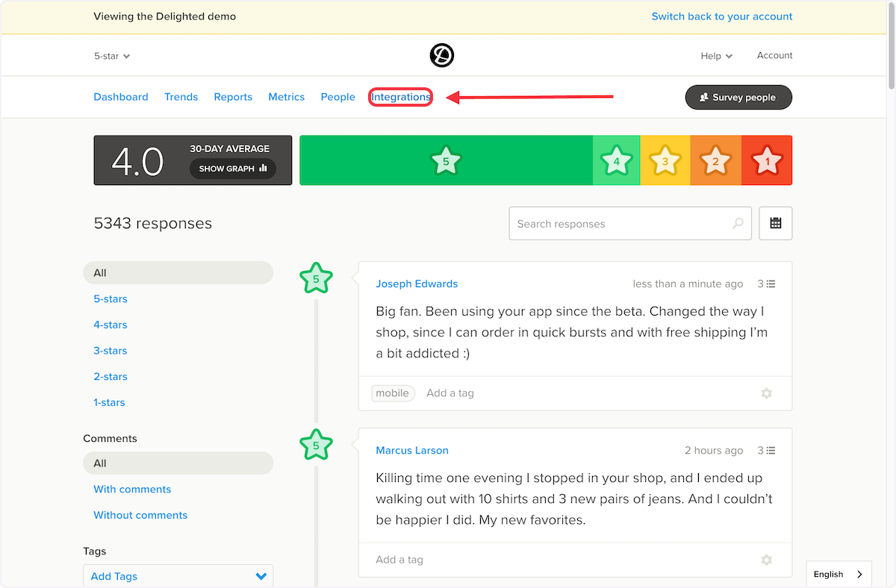Click the mobile tag
This screenshot has width=896, height=588.
[x=393, y=393]
